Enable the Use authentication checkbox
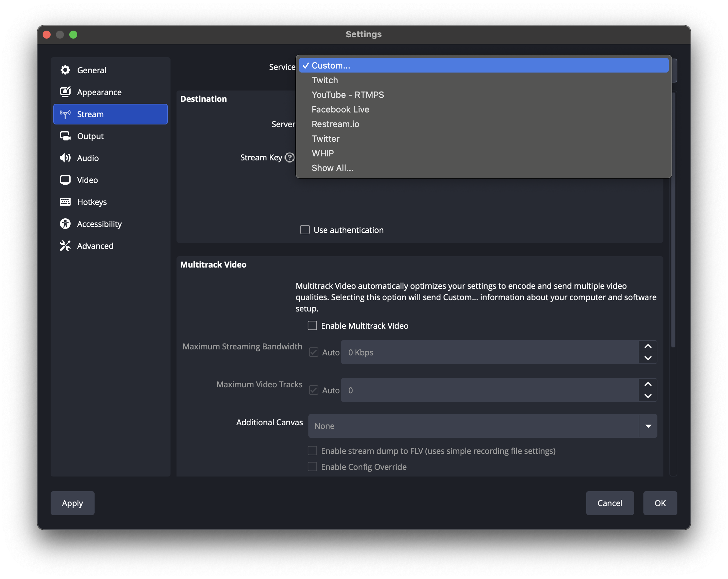728x579 pixels. point(305,230)
